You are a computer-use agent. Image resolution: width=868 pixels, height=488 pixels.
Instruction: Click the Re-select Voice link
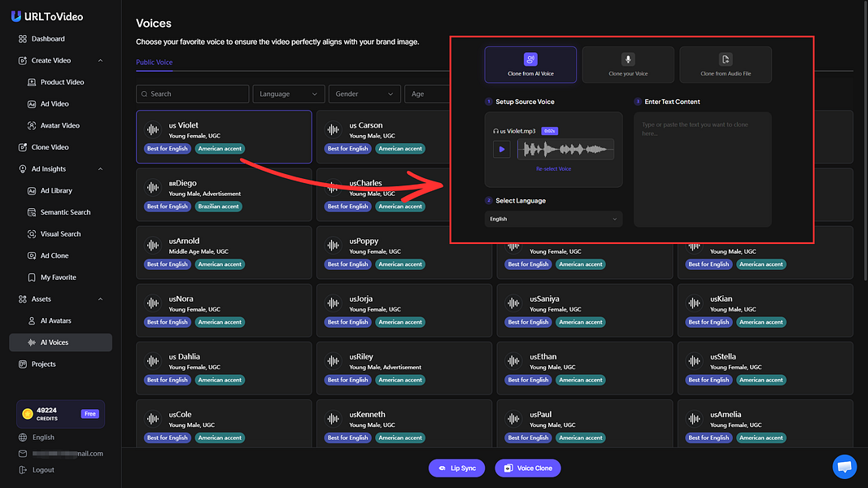pyautogui.click(x=553, y=168)
